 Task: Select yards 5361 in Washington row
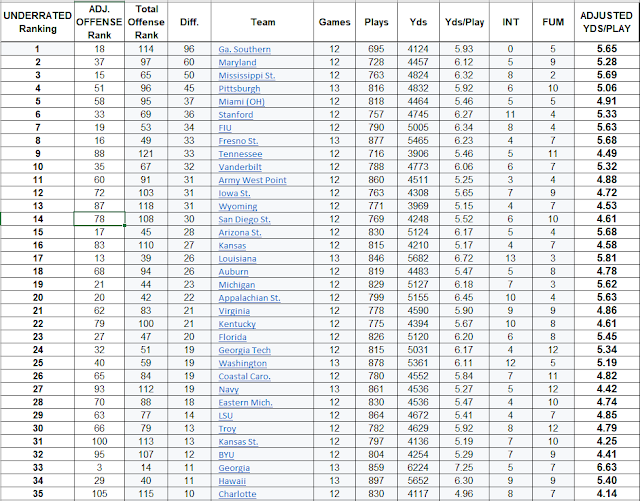418,363
